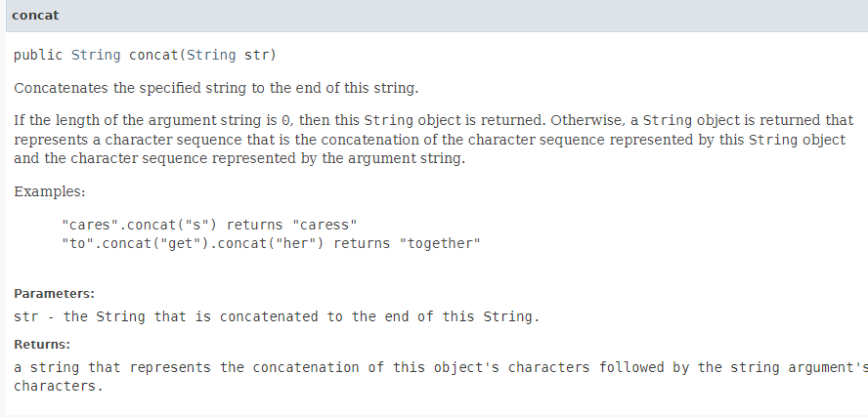This screenshot has width=868, height=417.
Task: Click the inline code "0" in the description
Action: pyautogui.click(x=285, y=120)
